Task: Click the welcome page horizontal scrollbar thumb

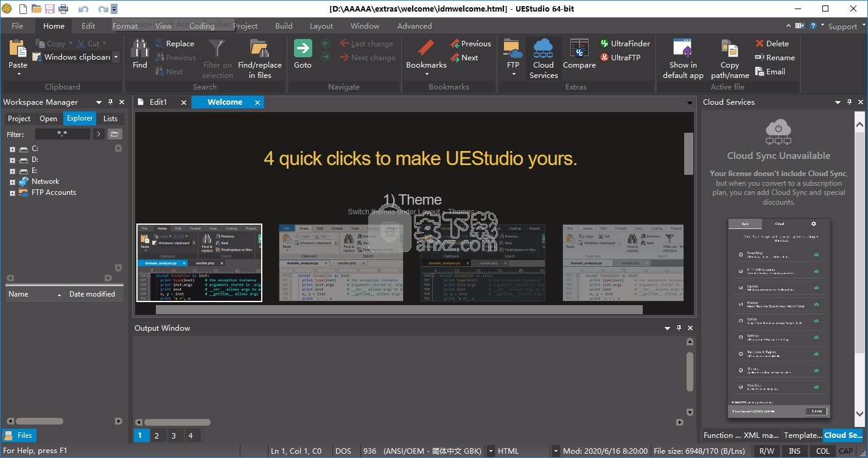Action: tap(399, 309)
